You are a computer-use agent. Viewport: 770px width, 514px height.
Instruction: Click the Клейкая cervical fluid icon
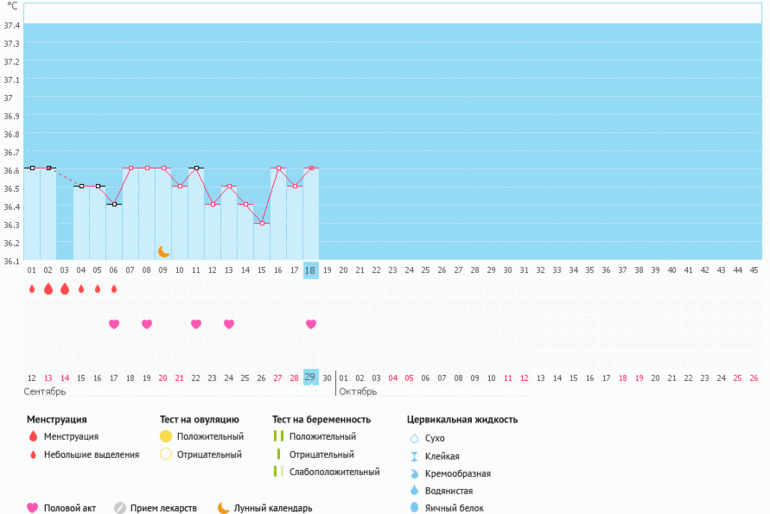(x=414, y=456)
